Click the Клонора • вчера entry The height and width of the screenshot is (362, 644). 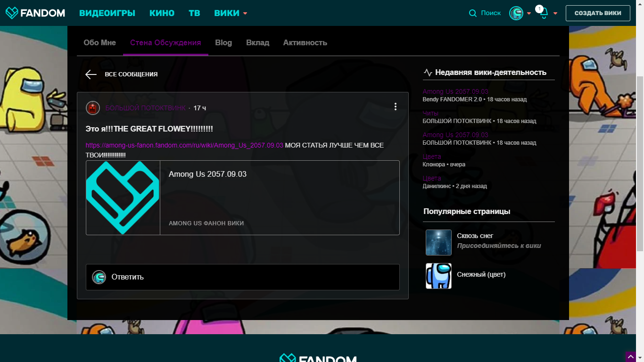coord(444,165)
